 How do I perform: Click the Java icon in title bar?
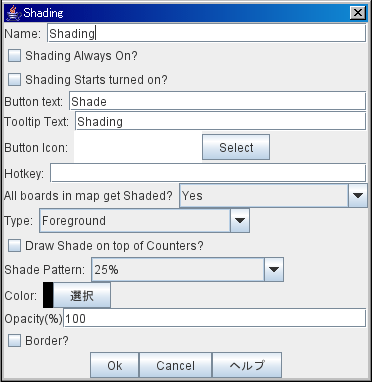pos(13,13)
